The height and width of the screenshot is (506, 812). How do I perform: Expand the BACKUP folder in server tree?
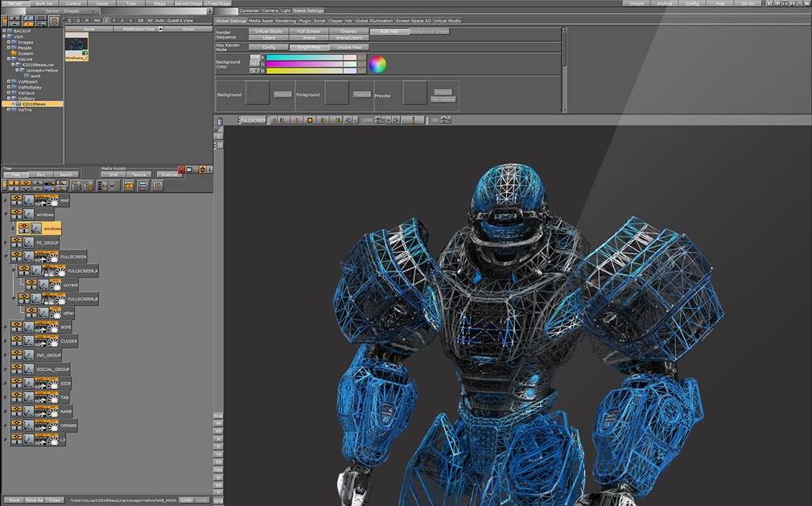(x=4, y=31)
